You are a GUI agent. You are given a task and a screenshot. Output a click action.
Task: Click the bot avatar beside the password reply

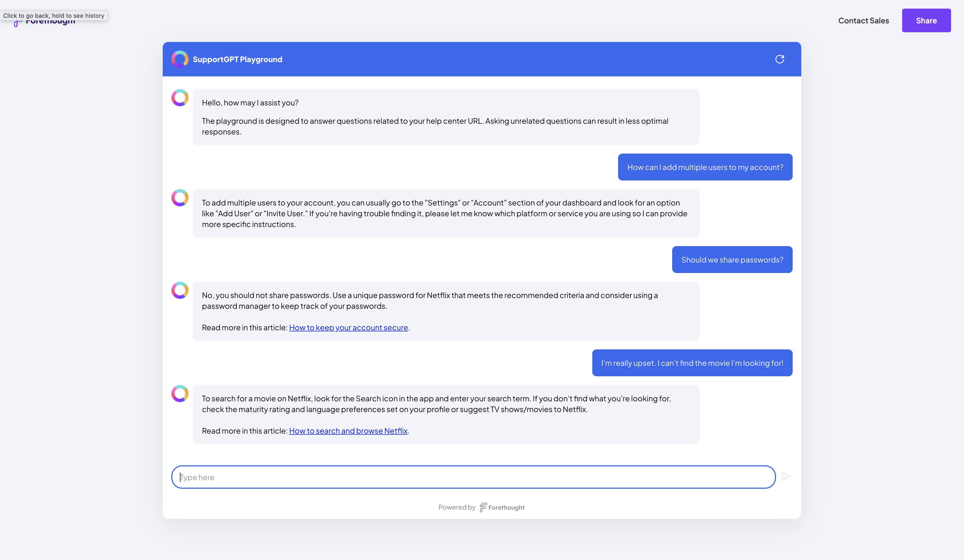[x=180, y=290]
